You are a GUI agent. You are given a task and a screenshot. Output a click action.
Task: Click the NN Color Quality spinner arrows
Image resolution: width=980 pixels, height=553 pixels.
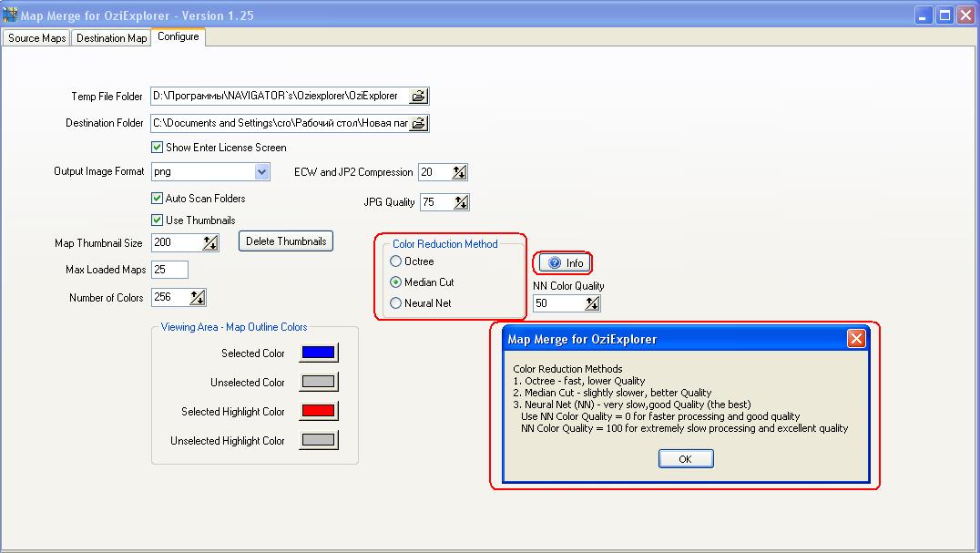point(592,303)
